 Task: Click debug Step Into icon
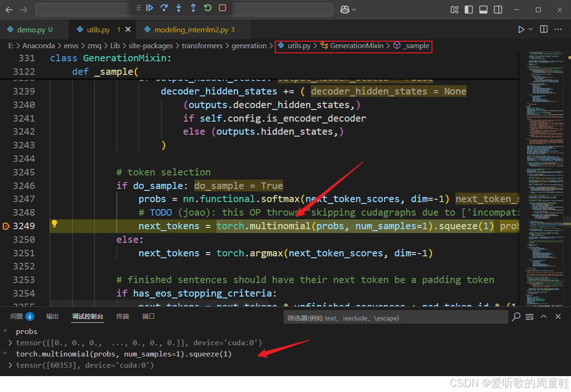(179, 8)
